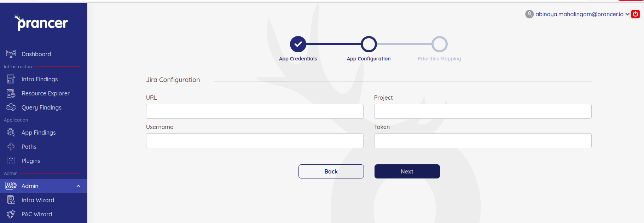Open the user account dropdown arrow
This screenshot has width=644, height=223.
coord(627,14)
